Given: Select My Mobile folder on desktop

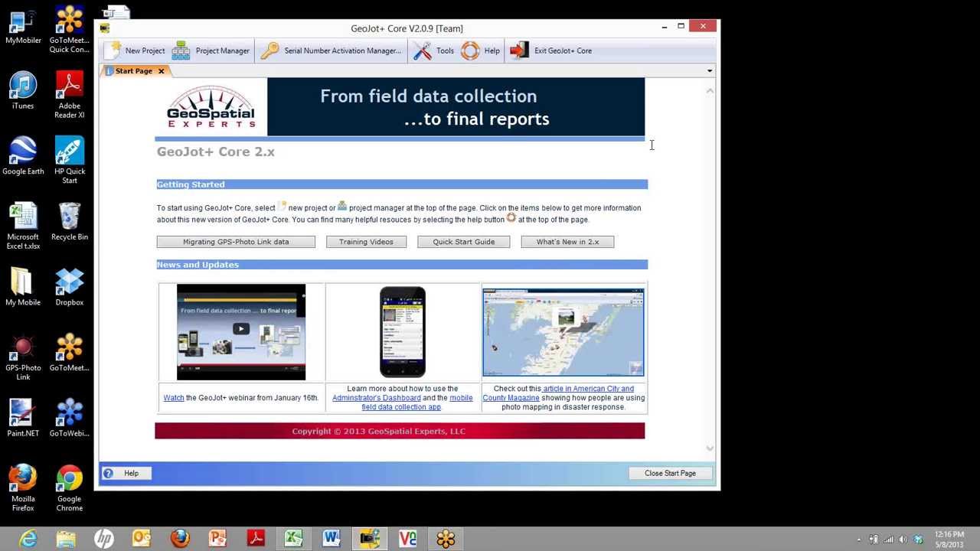Looking at the screenshot, I should tap(23, 287).
